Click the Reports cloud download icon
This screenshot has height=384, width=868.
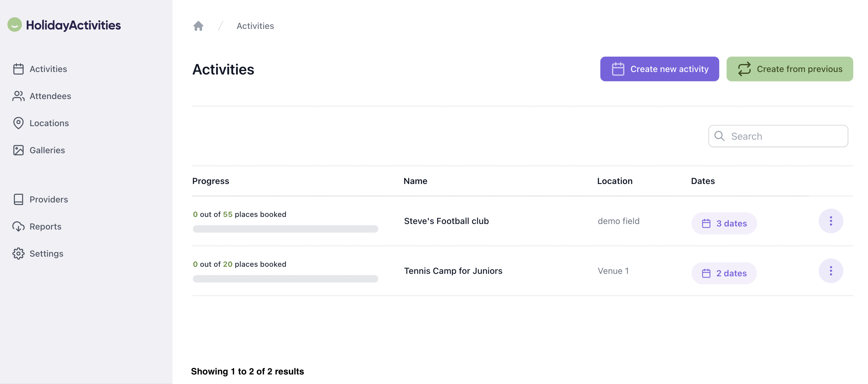click(18, 226)
